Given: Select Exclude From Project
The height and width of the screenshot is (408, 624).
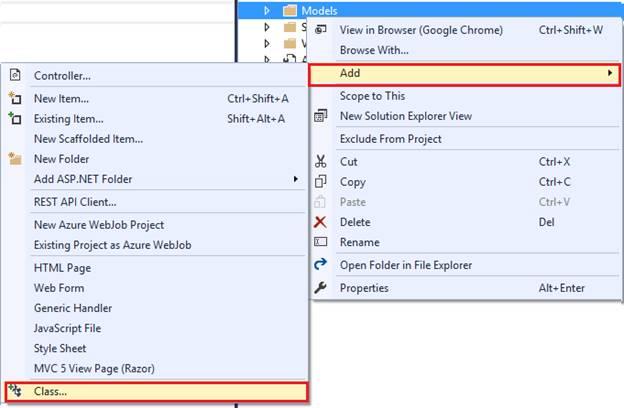Looking at the screenshot, I should click(390, 139).
